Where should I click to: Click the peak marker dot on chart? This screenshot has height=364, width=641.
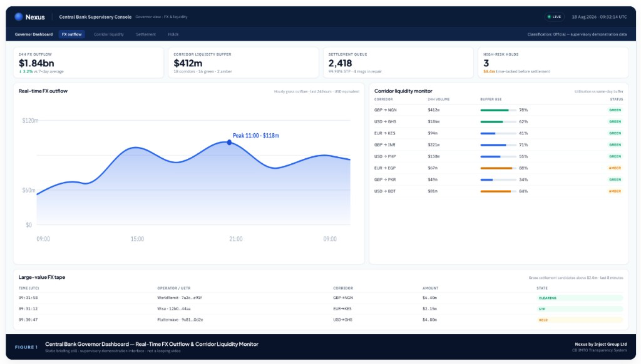point(229,142)
